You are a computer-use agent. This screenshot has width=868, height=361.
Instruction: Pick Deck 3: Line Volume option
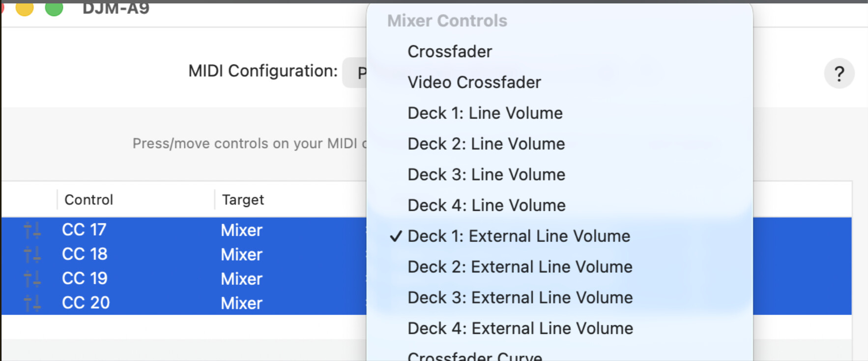pyautogui.click(x=486, y=175)
